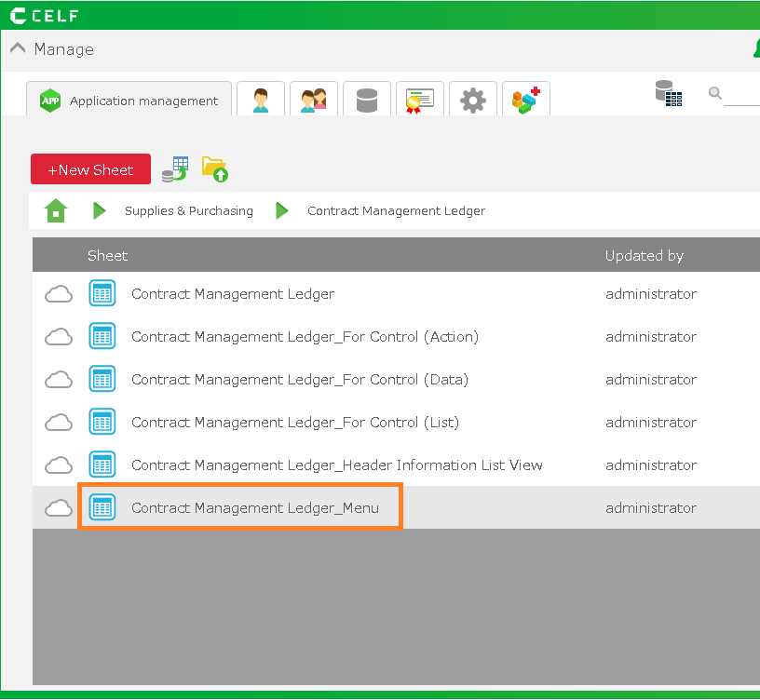Image resolution: width=760 pixels, height=700 pixels.
Task: Go to the home folder icon
Action: [x=56, y=211]
